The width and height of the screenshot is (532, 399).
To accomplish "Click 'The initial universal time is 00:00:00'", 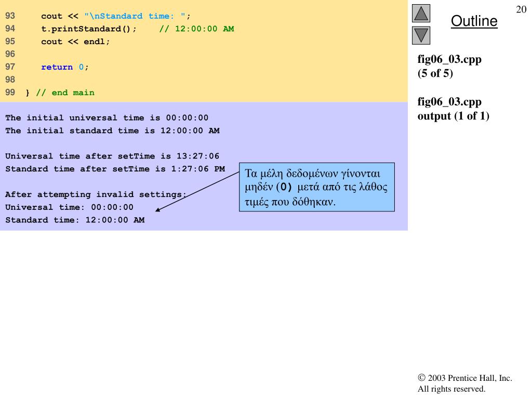I will [107, 118].
